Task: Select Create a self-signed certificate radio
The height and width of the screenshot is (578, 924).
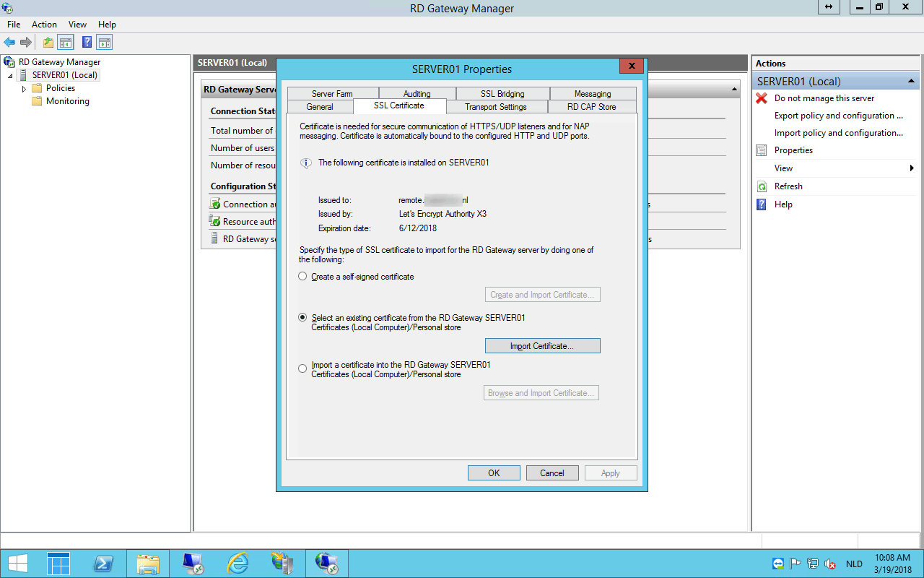Action: pyautogui.click(x=302, y=277)
